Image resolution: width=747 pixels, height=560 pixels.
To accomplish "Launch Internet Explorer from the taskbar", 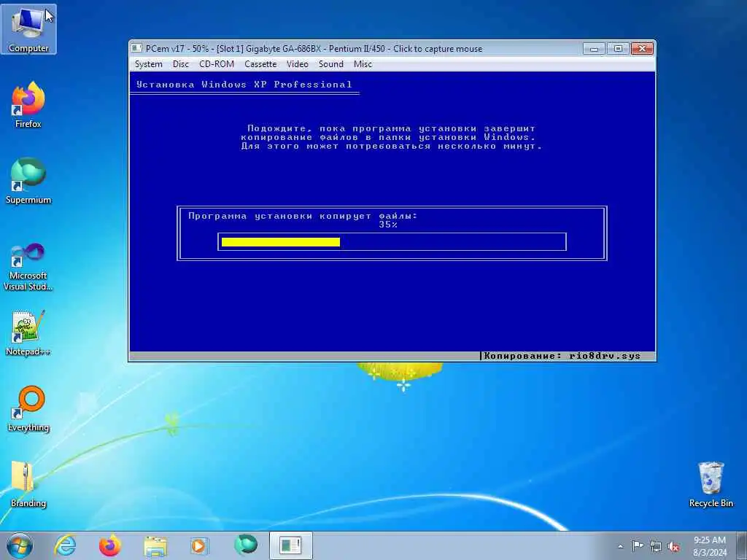I will pos(65,545).
